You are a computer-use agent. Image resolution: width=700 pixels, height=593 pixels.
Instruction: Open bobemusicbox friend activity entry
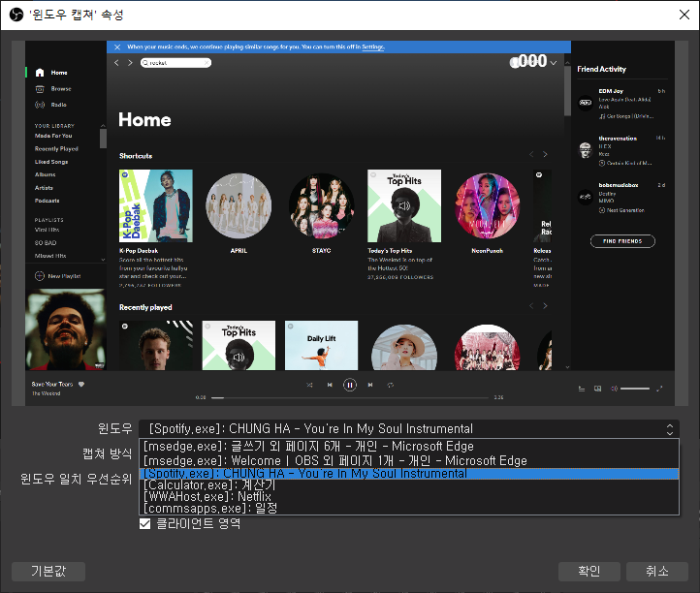[622, 198]
